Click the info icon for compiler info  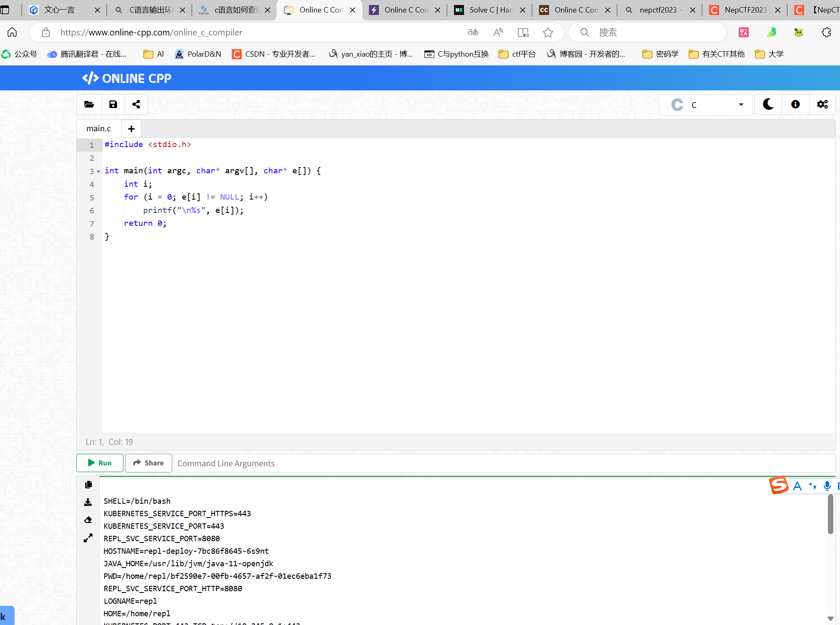click(x=795, y=105)
